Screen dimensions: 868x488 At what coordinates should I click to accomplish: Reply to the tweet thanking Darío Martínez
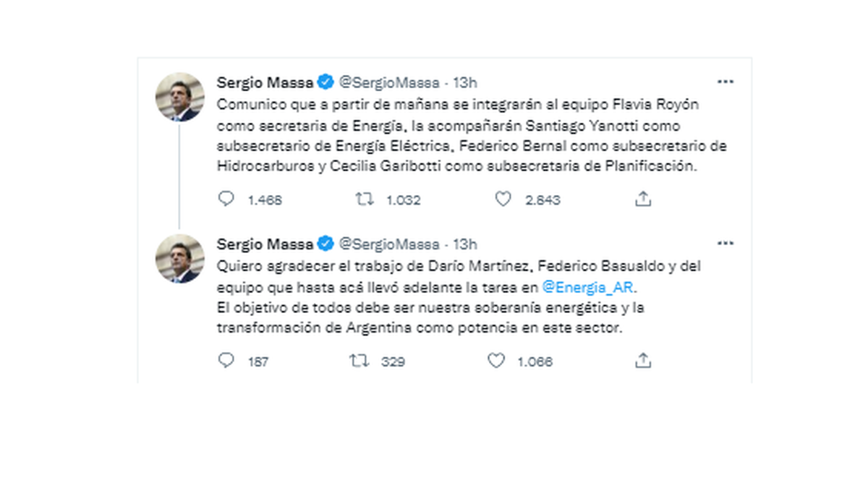226,360
